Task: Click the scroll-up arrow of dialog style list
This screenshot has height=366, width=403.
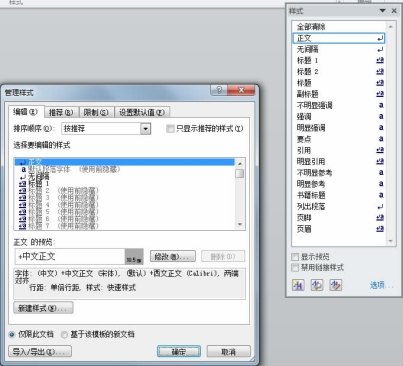Action: [x=239, y=163]
